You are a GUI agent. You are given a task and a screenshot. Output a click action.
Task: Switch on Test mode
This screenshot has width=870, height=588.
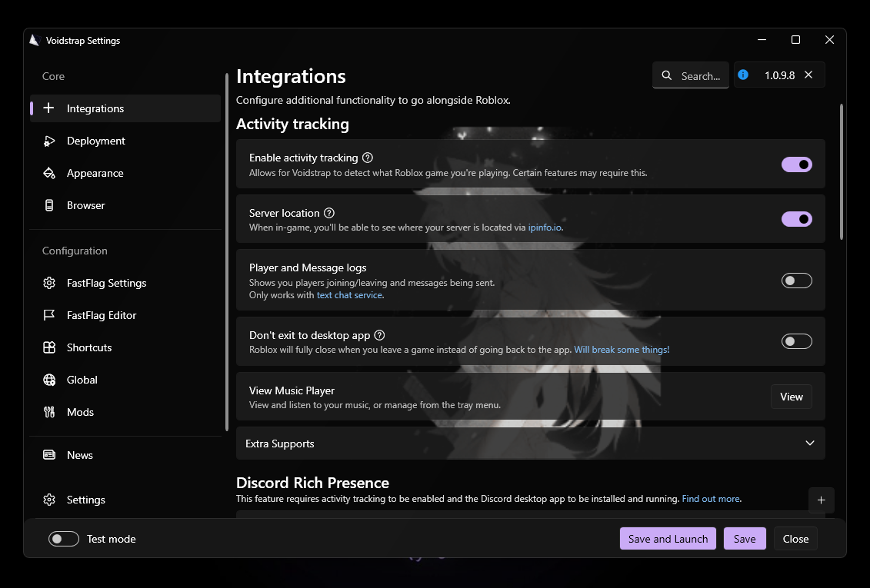pos(64,538)
